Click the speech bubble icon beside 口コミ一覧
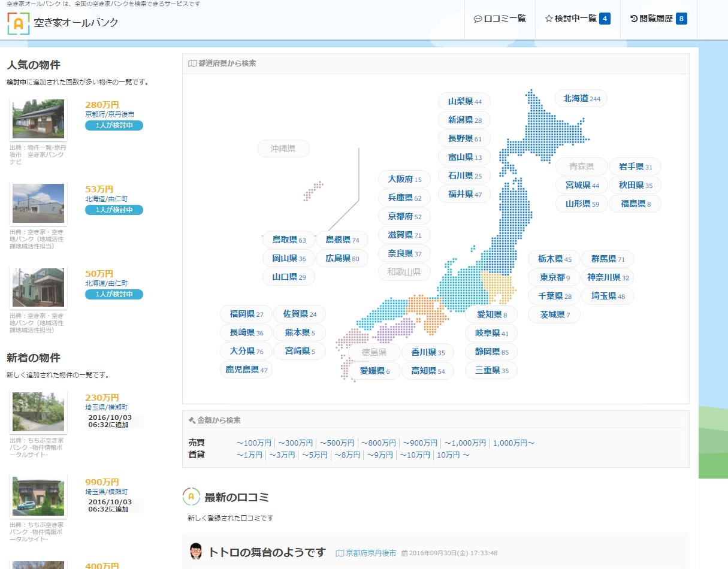 click(478, 19)
